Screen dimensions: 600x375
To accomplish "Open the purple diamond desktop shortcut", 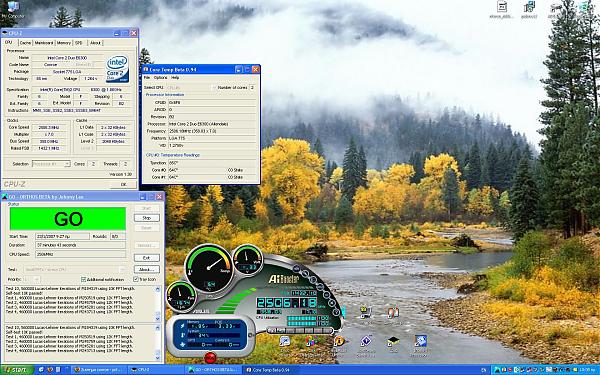I will point(366,341).
